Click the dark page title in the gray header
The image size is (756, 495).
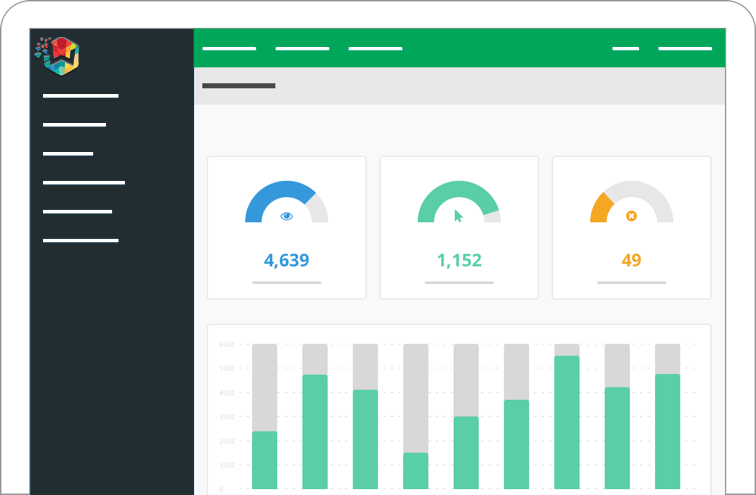[239, 86]
